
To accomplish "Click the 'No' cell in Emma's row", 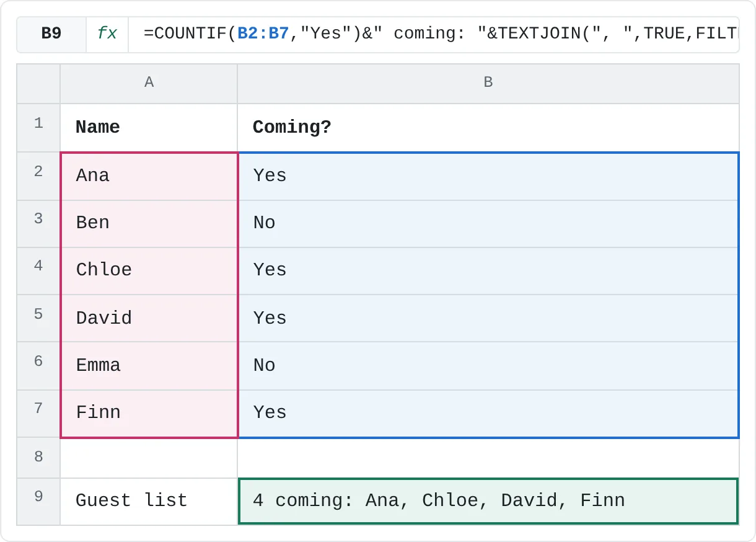I will pyautogui.click(x=488, y=365).
